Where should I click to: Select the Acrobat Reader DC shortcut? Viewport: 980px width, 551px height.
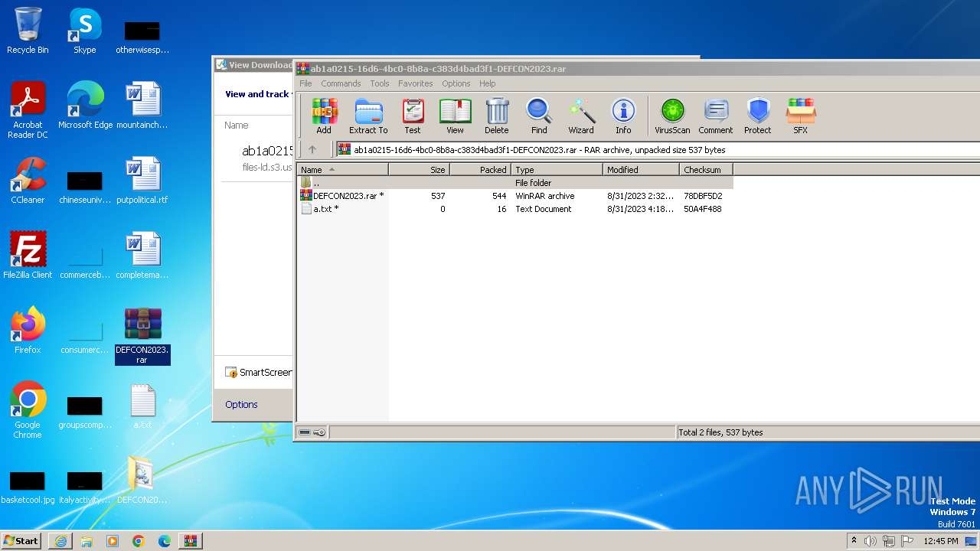pyautogui.click(x=28, y=110)
